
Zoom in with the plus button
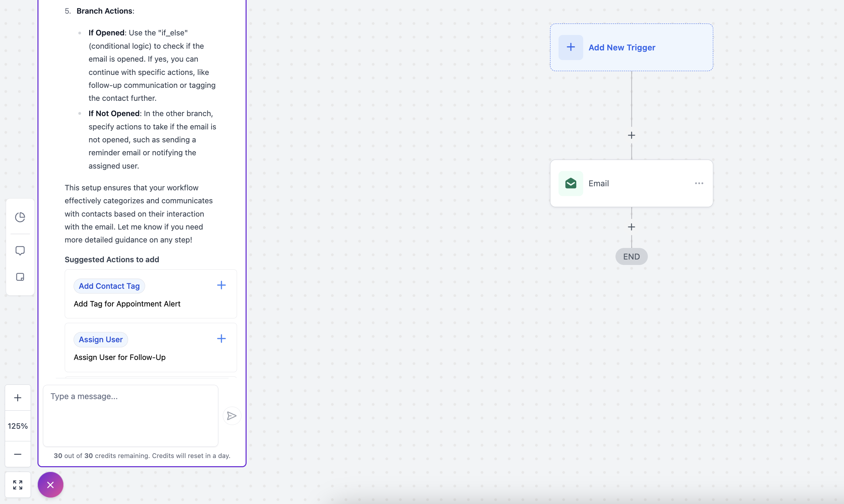click(x=18, y=398)
